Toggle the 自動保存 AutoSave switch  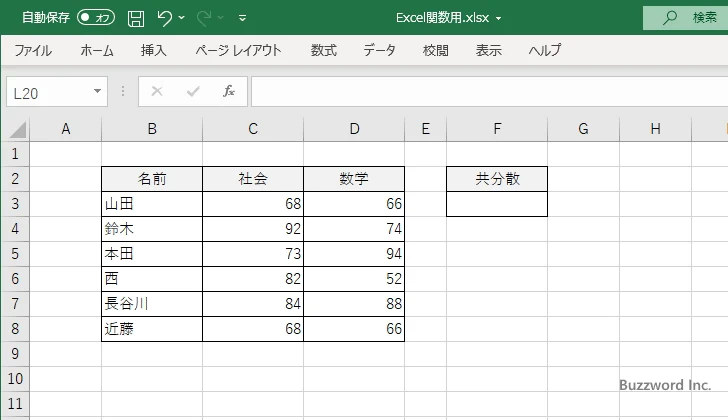tap(96, 18)
